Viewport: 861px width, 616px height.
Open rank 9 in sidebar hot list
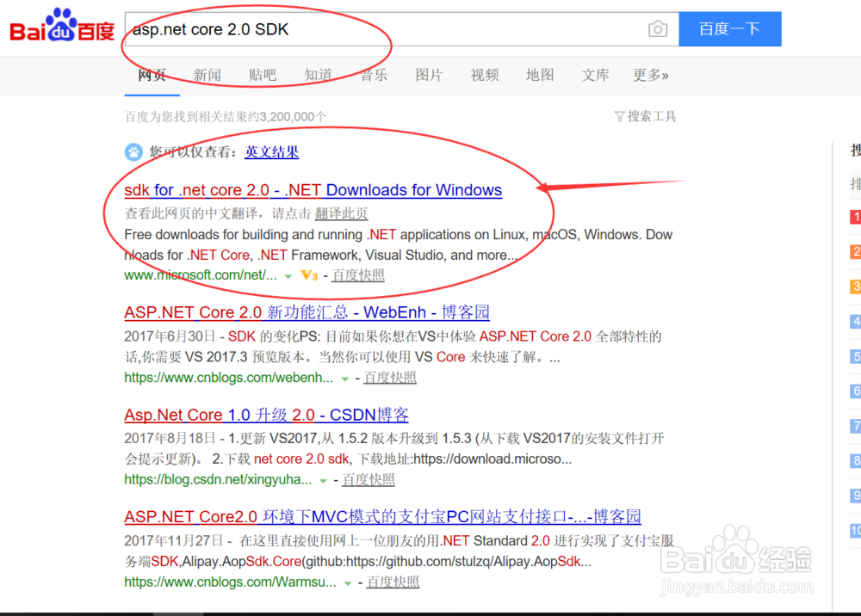click(856, 496)
